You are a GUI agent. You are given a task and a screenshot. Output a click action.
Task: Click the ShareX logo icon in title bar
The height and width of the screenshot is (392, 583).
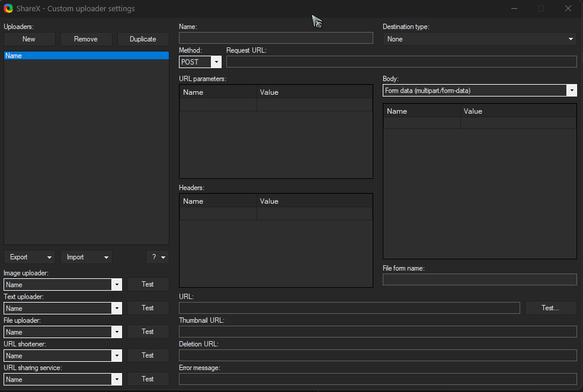(x=8, y=8)
